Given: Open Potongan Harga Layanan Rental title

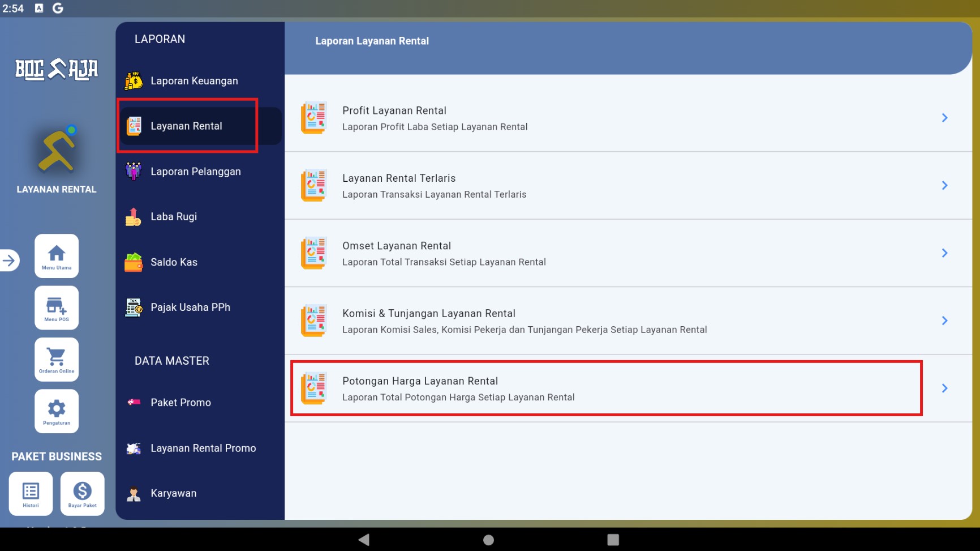Looking at the screenshot, I should coord(420,381).
